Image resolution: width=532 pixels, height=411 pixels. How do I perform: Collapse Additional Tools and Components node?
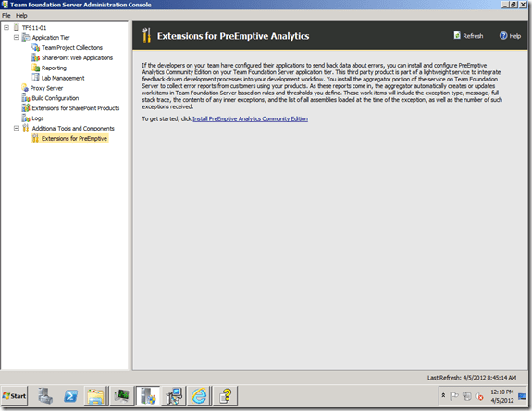[x=16, y=128]
